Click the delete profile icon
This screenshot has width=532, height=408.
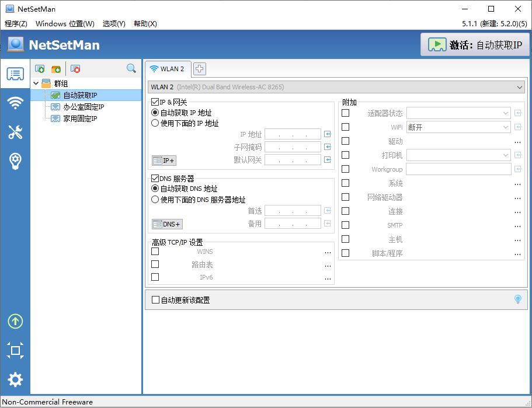click(x=75, y=69)
